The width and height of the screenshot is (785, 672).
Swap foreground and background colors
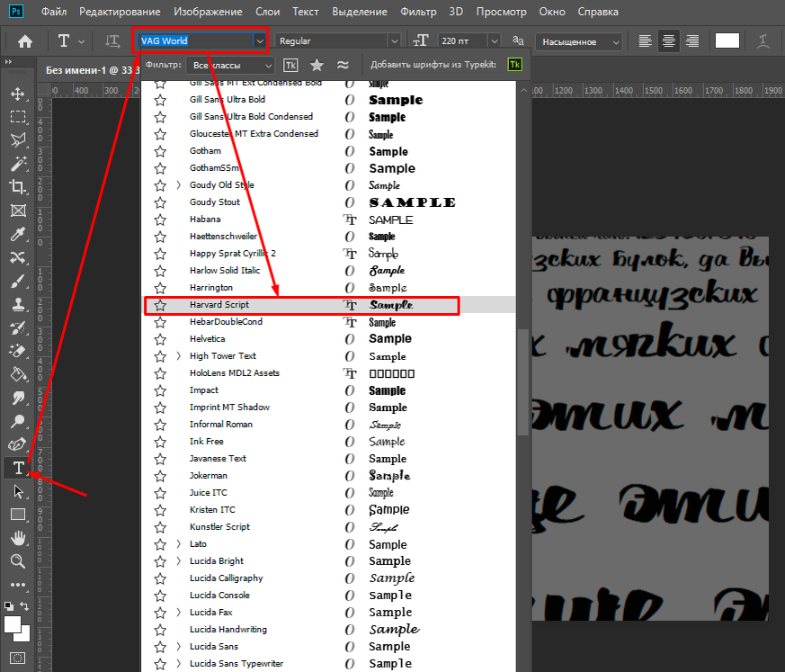(24, 606)
